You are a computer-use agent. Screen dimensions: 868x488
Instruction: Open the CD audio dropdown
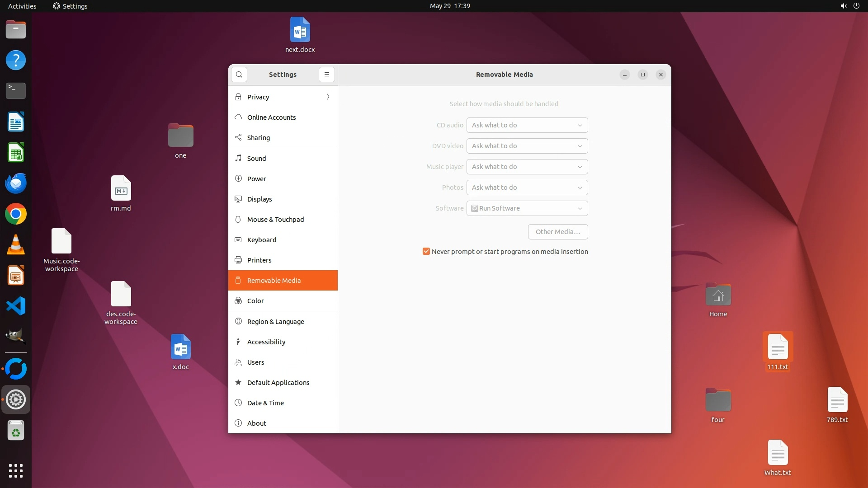[527, 125]
